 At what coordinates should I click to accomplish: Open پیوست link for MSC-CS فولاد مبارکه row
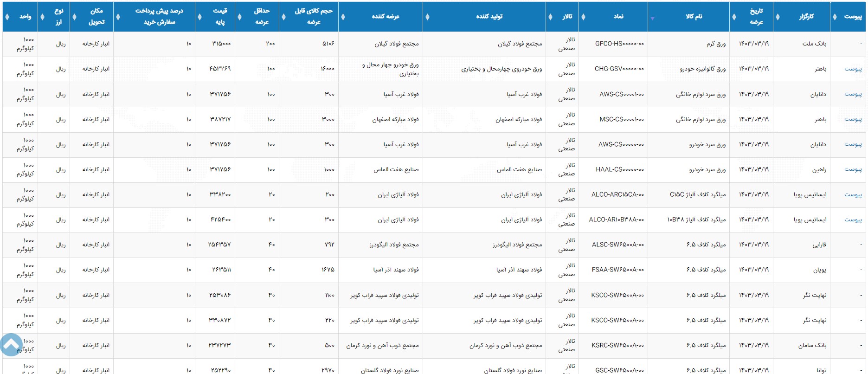pyautogui.click(x=853, y=119)
